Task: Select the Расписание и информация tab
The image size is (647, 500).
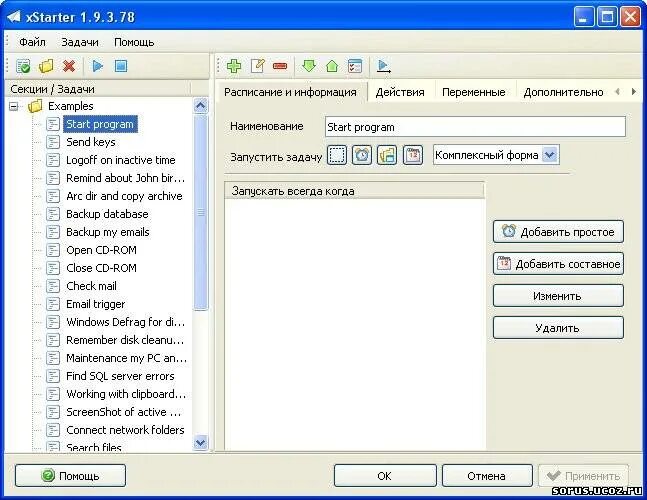Action: 290,92
